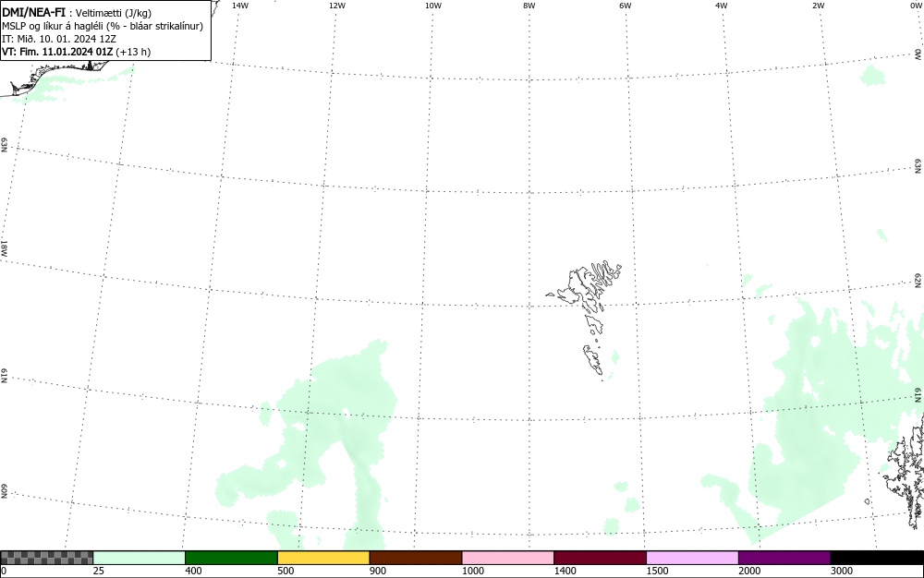This screenshot has width=924, height=578.
Task: Click the 6W longitude label
Action: tap(626, 6)
